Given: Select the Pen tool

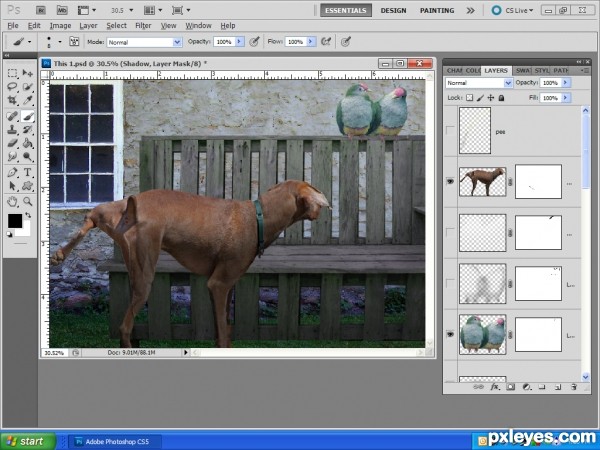Looking at the screenshot, I should tap(12, 172).
